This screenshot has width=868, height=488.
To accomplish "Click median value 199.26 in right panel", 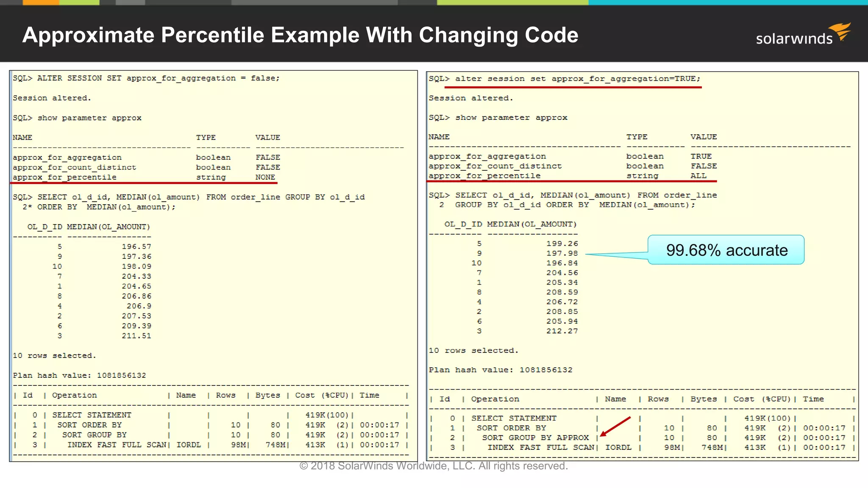I will pos(562,244).
